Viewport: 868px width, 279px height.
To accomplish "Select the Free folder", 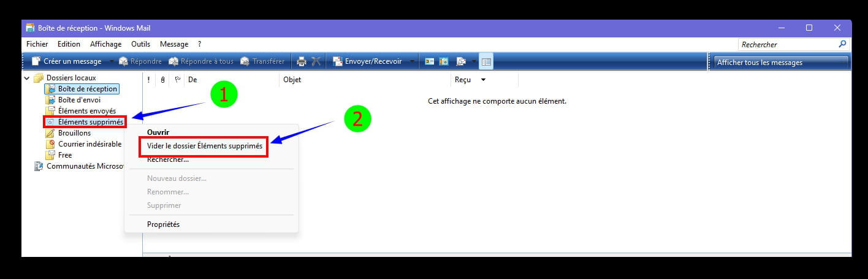I will pyautogui.click(x=65, y=155).
